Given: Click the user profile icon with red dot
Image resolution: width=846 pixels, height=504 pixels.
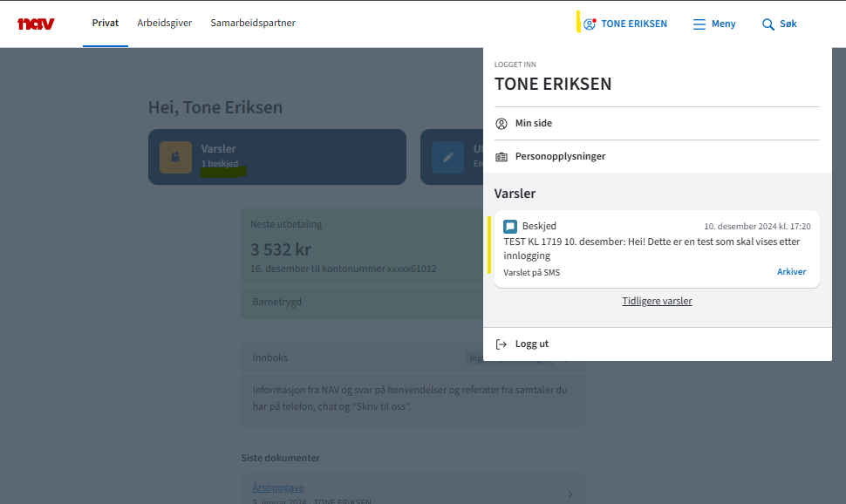Looking at the screenshot, I should (590, 24).
